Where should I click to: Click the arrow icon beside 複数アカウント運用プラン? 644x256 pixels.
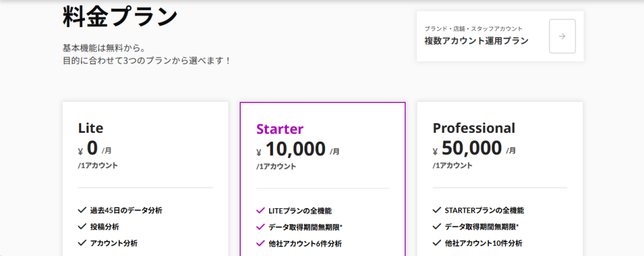(x=562, y=36)
